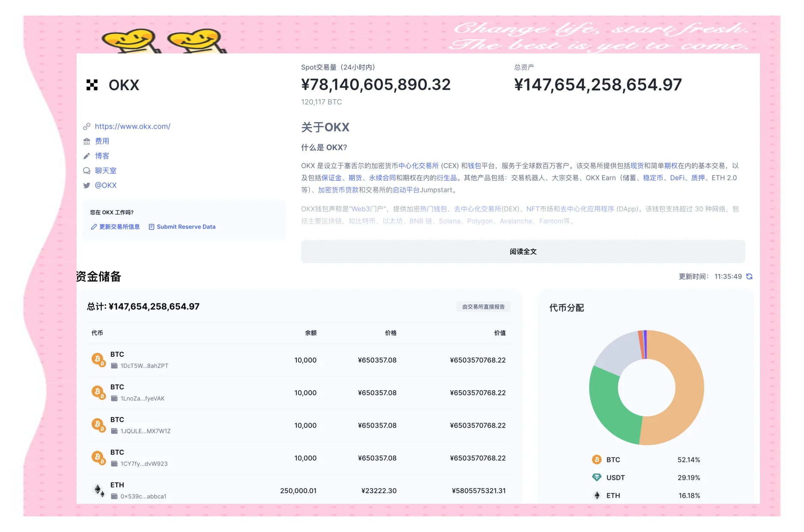The width and height of the screenshot is (804, 532).
Task: Click the Twitter bird icon
Action: click(x=87, y=185)
